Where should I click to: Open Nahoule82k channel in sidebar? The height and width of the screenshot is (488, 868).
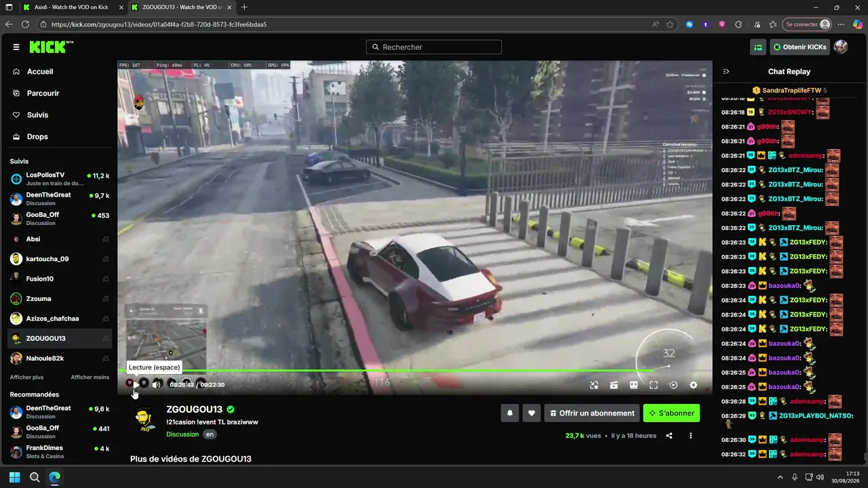(60, 359)
